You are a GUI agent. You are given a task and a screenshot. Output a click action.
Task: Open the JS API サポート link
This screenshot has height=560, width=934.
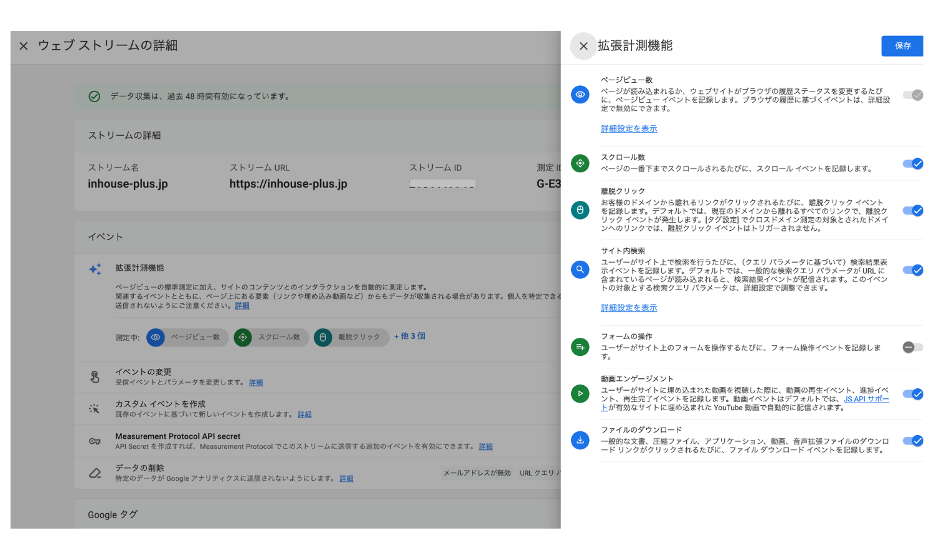[x=866, y=399]
